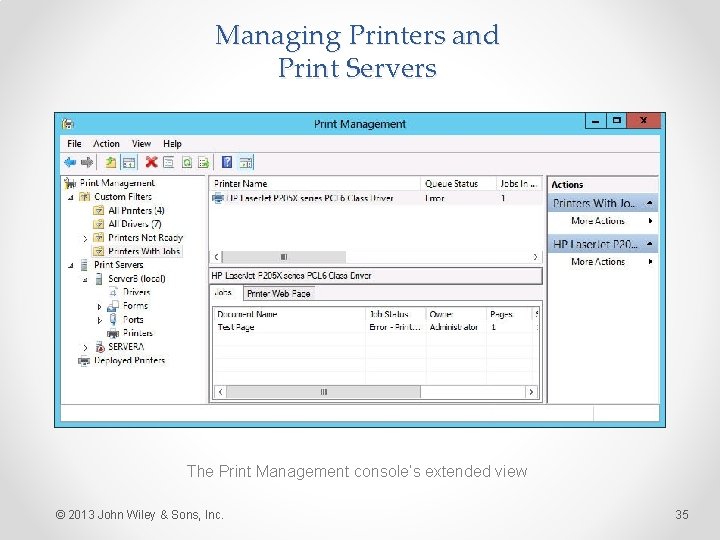Screen dimensions: 720x540
Task: Click the jobs list left scroll arrow
Action: [x=220, y=392]
